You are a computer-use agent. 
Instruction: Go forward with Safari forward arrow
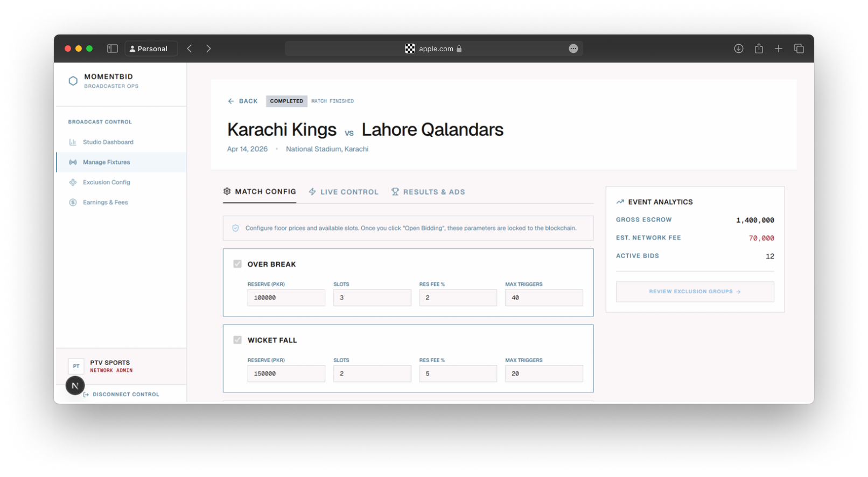coord(208,49)
